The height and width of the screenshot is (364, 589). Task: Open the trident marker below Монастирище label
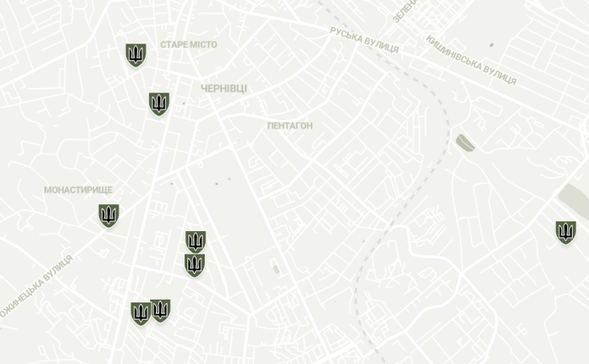pyautogui.click(x=108, y=215)
